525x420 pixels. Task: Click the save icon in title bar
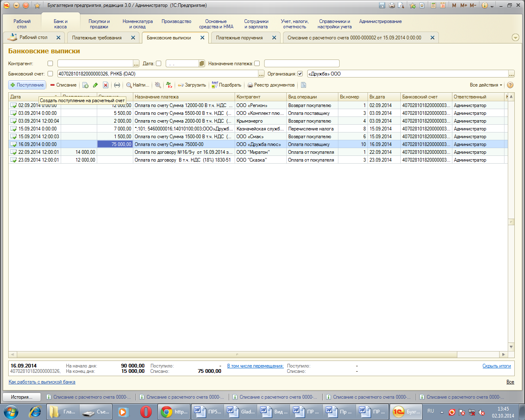[382, 5]
